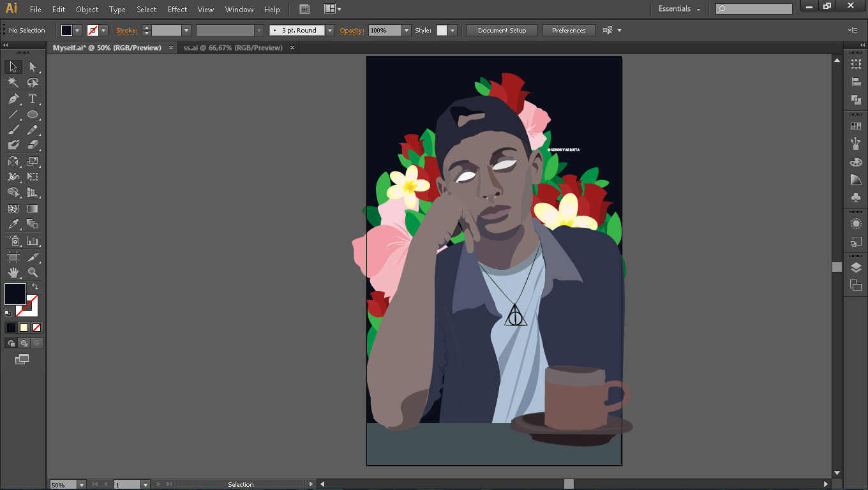Select the Blob Brush tool
The width and height of the screenshot is (868, 490).
pyautogui.click(x=13, y=145)
